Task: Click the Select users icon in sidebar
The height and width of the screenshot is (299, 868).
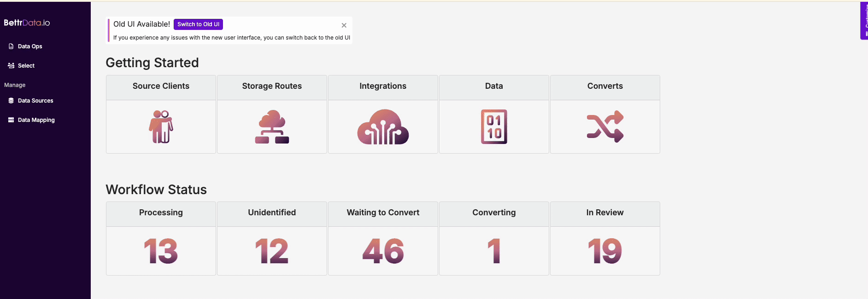Action: pos(11,66)
